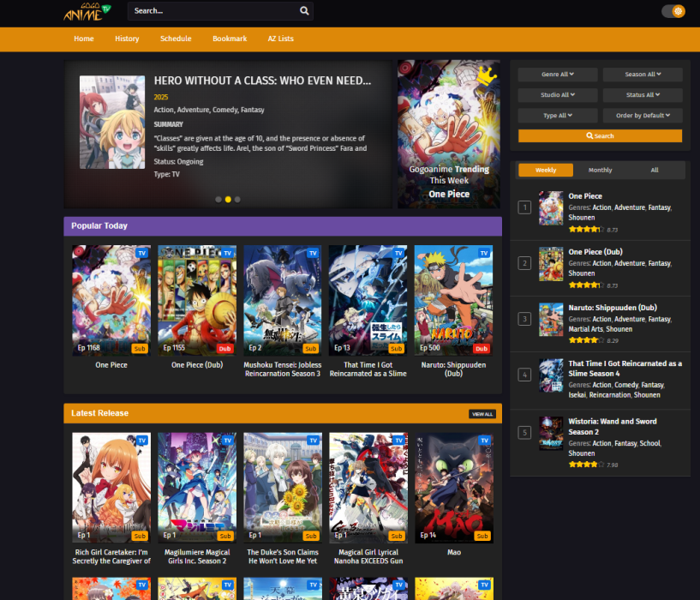Image resolution: width=700 pixels, height=600 pixels.
Task: Click the crown icon on trending banner
Action: 487,75
